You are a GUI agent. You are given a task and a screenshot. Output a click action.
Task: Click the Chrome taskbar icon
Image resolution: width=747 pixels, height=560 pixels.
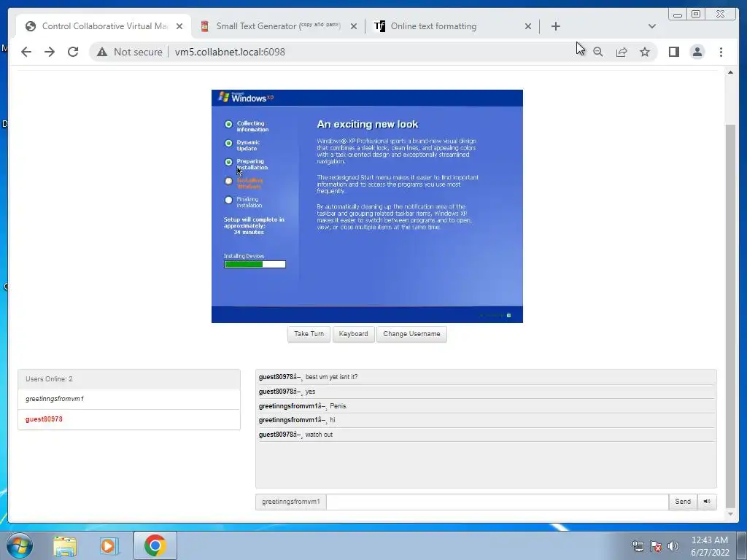tap(155, 545)
